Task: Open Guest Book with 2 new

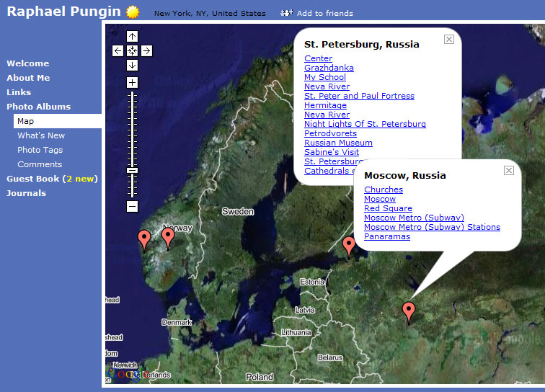Action: click(x=52, y=179)
